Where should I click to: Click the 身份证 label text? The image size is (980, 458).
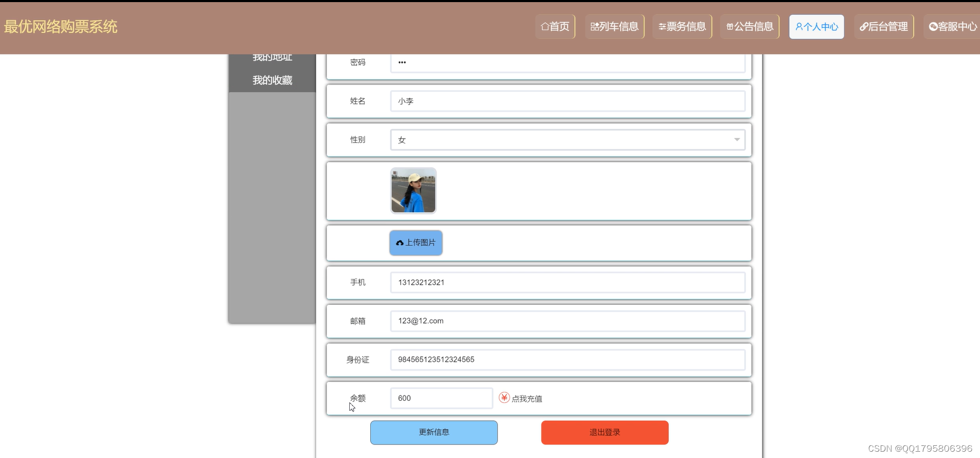pyautogui.click(x=358, y=360)
